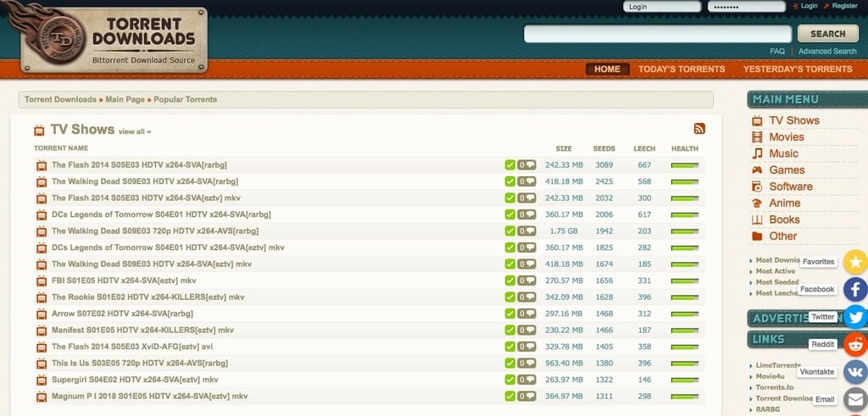This screenshot has height=416, width=868.
Task: Click the password field
Action: click(746, 7)
